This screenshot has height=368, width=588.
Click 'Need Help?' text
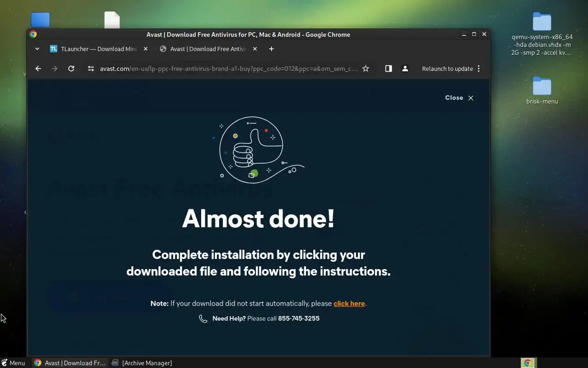point(229,318)
